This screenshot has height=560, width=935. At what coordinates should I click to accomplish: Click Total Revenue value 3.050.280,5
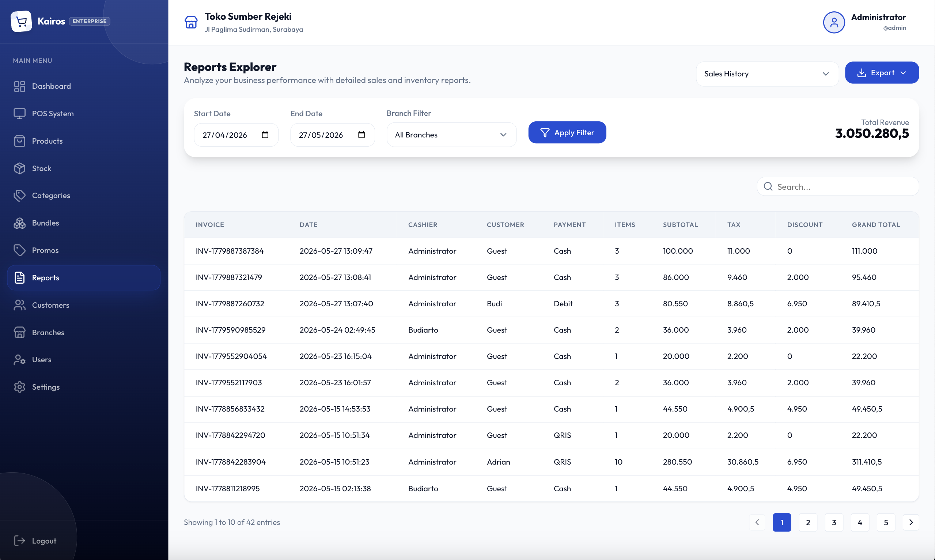[x=872, y=133]
